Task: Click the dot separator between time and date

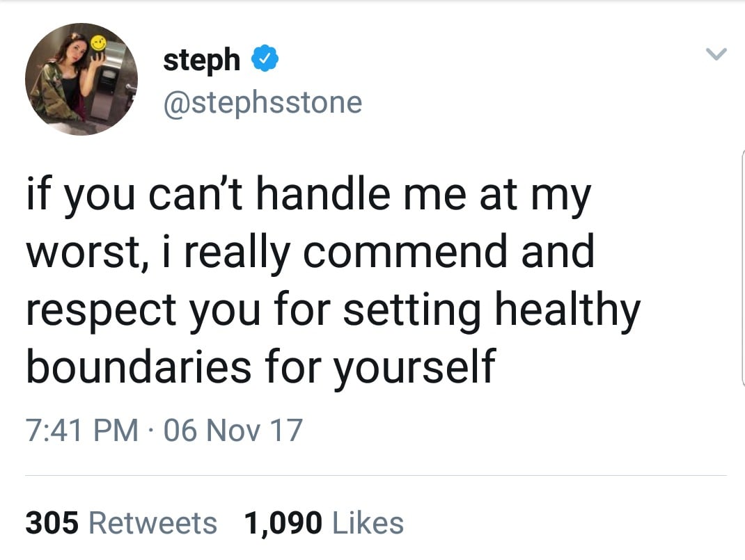Action: [x=150, y=431]
